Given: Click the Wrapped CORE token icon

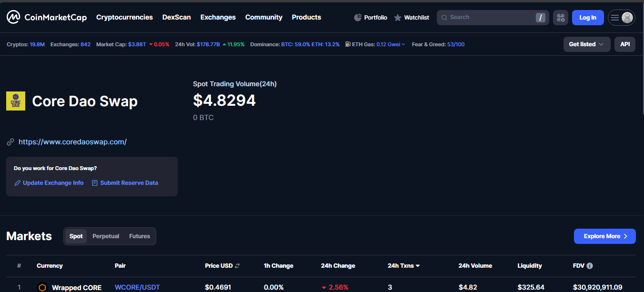Looking at the screenshot, I should click(42, 287).
